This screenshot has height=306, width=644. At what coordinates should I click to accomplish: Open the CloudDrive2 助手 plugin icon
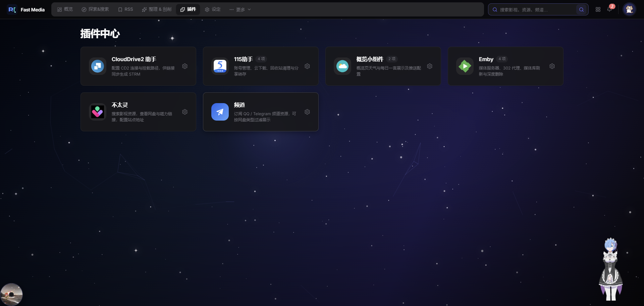pos(98,66)
